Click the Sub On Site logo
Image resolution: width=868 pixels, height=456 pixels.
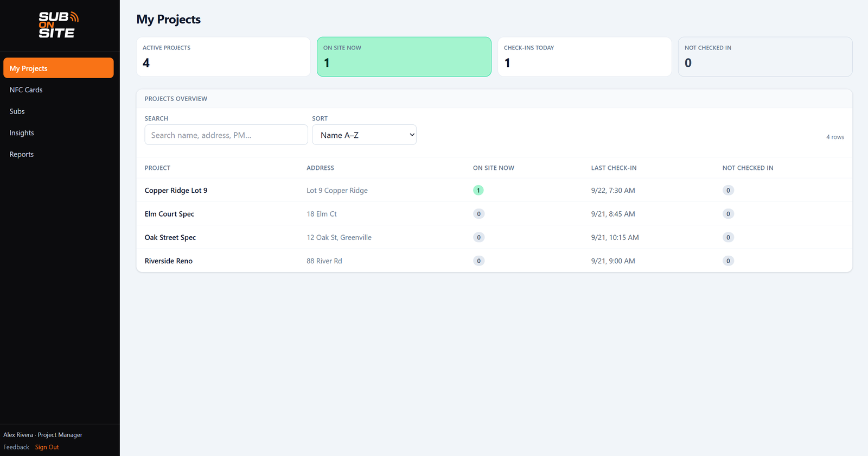tap(59, 25)
